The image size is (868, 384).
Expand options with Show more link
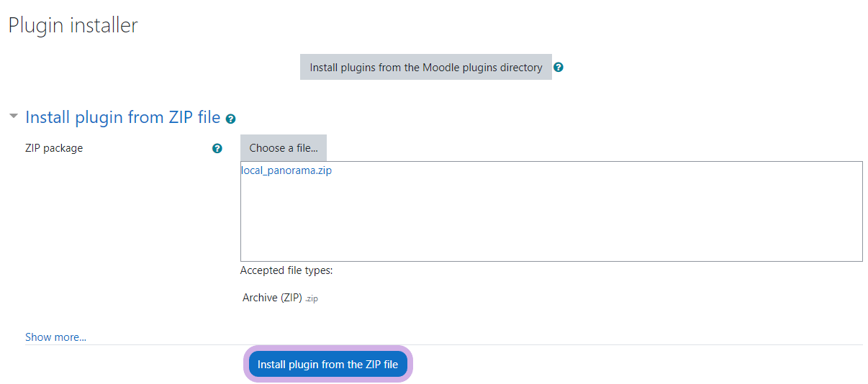[x=55, y=337]
